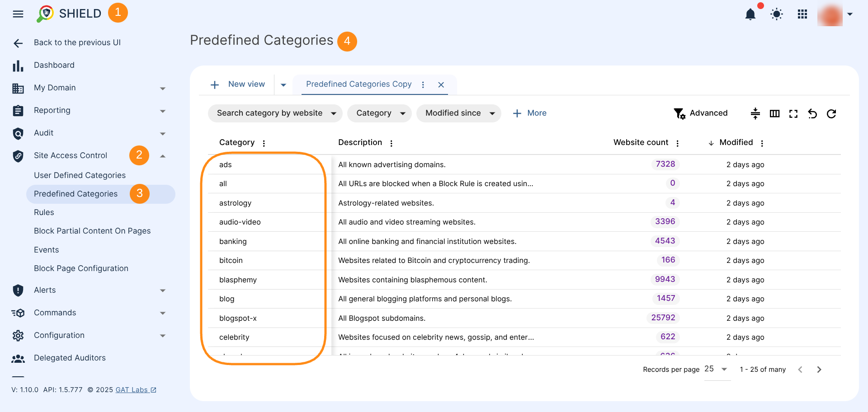Select the Predefined Categories Copy tab
868x412 pixels.
pos(359,84)
